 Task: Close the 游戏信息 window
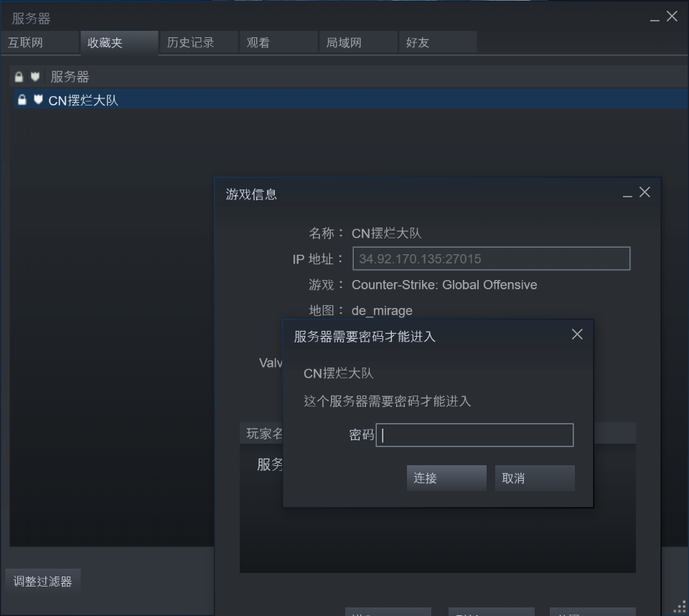tap(645, 192)
